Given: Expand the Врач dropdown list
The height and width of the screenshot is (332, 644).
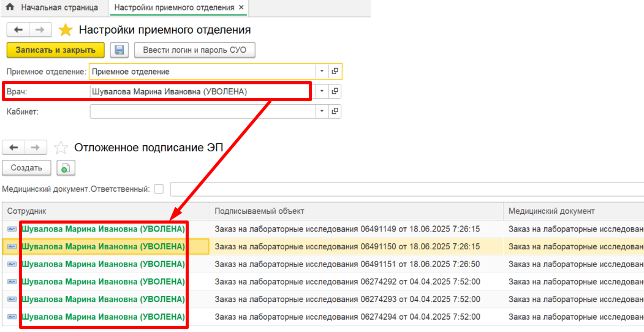Looking at the screenshot, I should [322, 91].
